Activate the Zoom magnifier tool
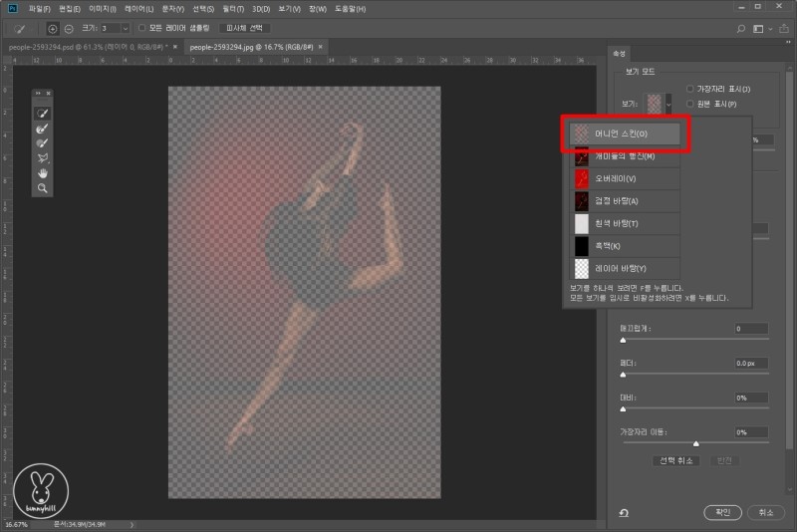The width and height of the screenshot is (797, 532). [43, 187]
